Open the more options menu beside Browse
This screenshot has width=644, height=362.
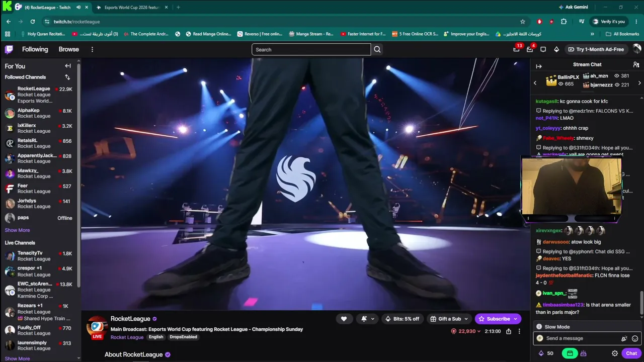[x=92, y=49]
